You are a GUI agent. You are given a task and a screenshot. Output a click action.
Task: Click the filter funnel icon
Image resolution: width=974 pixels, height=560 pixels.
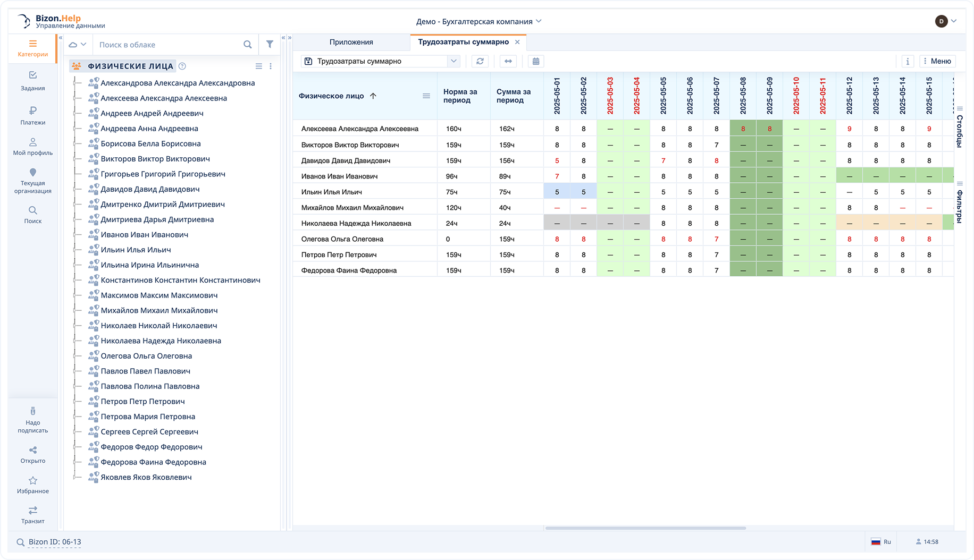(270, 45)
